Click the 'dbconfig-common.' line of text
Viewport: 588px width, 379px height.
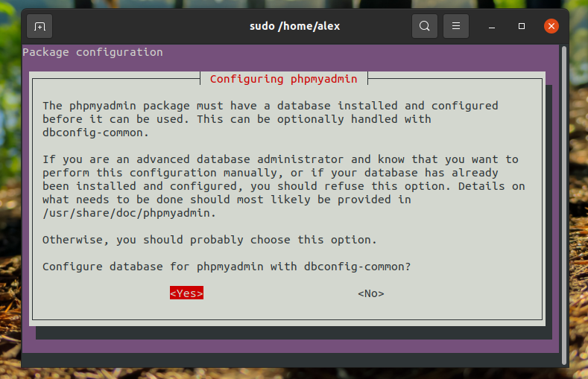tap(95, 133)
